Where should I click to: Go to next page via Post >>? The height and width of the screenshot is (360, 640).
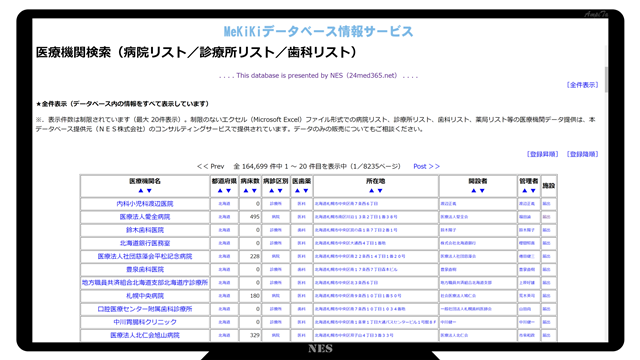coord(427,167)
